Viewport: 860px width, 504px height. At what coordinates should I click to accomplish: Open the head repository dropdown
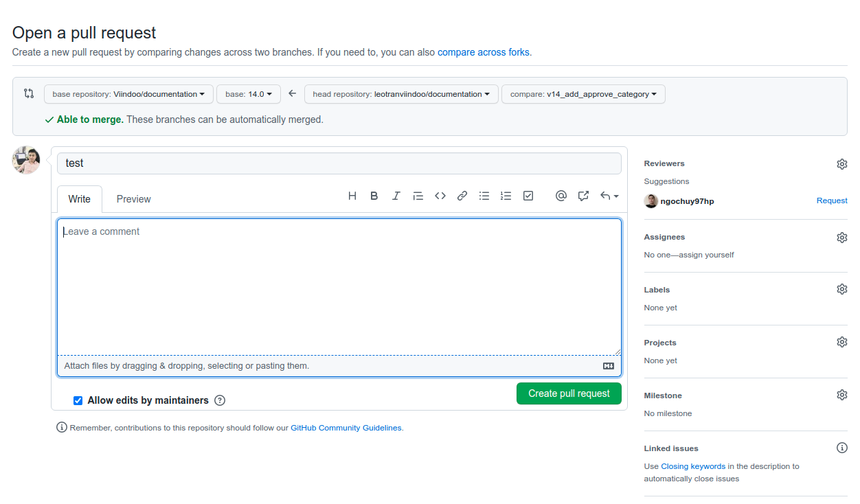pyautogui.click(x=401, y=94)
